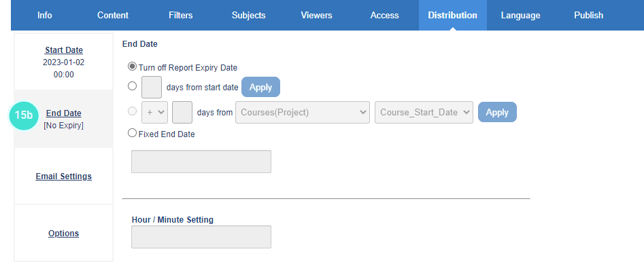Viewport: 644px width, 262px height.
Task: Open the Viewers tab
Action: pos(316,15)
